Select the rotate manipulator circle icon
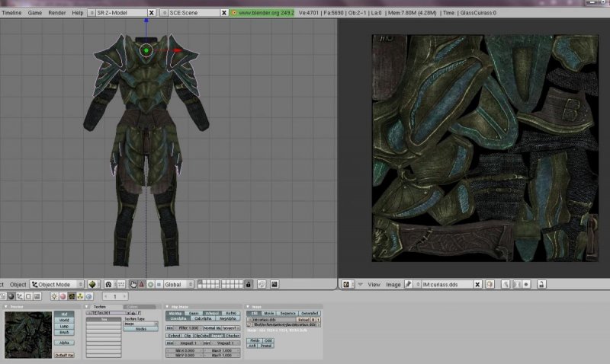Image resolution: width=610 pixels, height=364 pixels. (x=150, y=284)
